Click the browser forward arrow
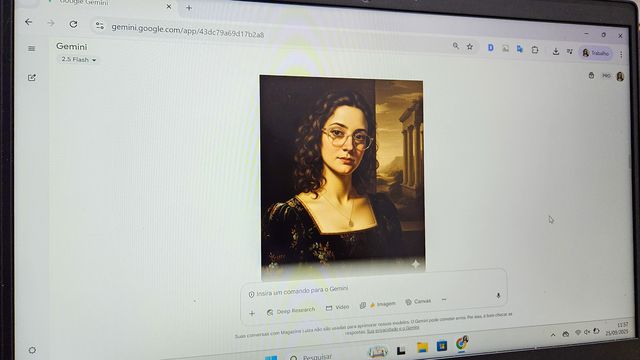This screenshot has height=360, width=640. (x=51, y=23)
